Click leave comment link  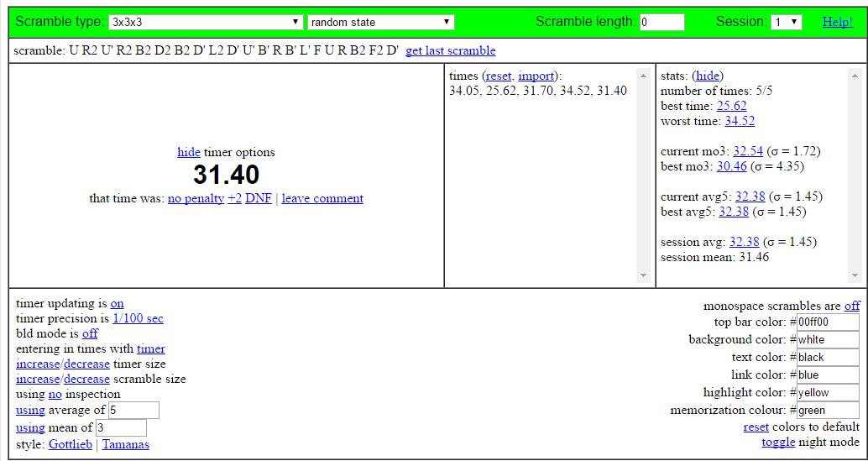(x=322, y=199)
